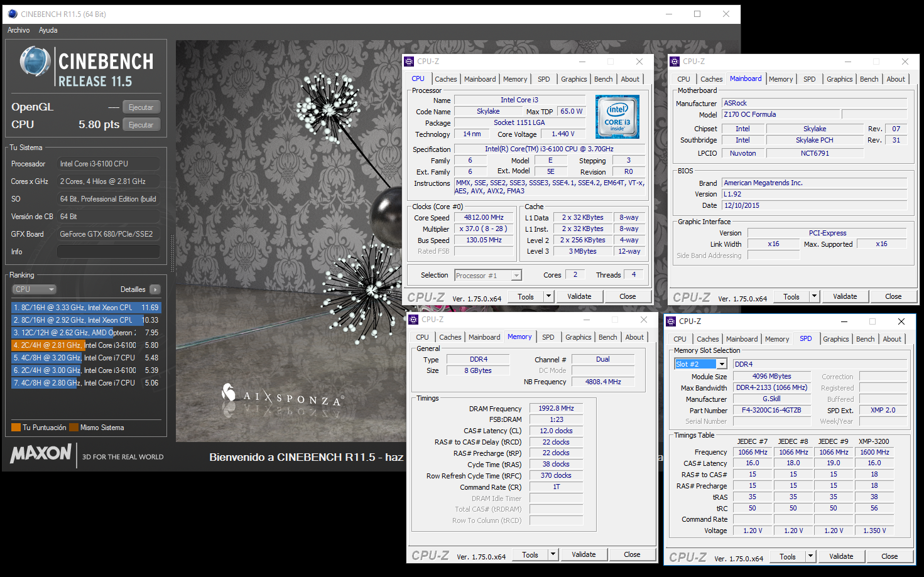Click motherboard model Z170 OC Formula
Image resolution: width=924 pixels, height=577 pixels.
[x=780, y=114]
